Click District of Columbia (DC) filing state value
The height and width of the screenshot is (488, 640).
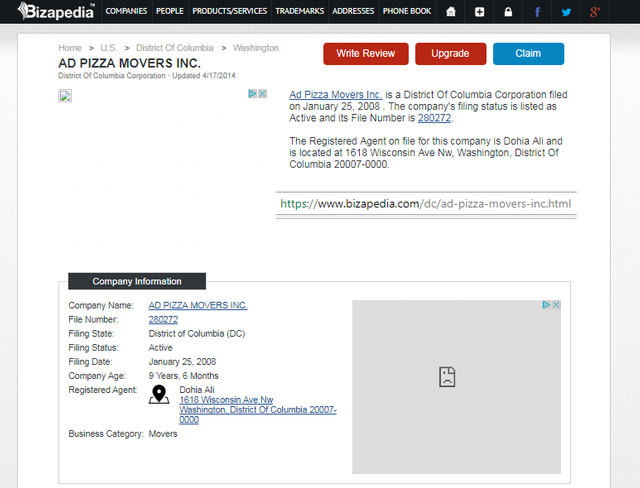pyautogui.click(x=197, y=333)
